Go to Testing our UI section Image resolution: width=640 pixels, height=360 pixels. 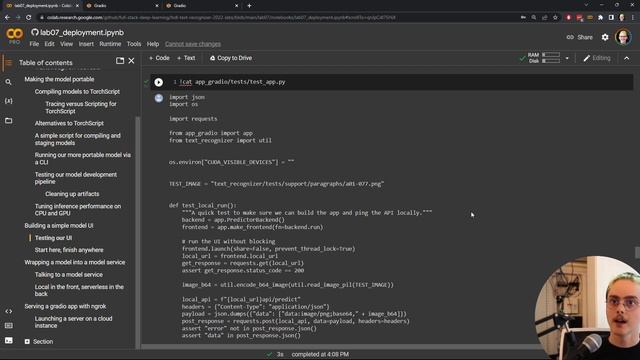pos(53,238)
